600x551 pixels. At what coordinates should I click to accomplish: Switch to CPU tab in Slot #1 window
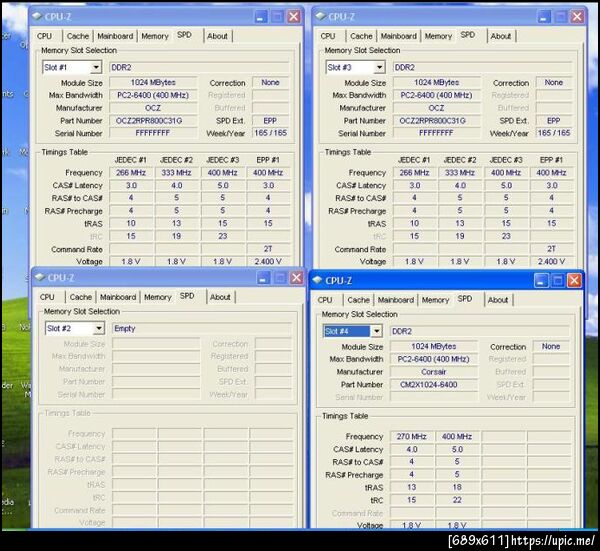pos(44,36)
